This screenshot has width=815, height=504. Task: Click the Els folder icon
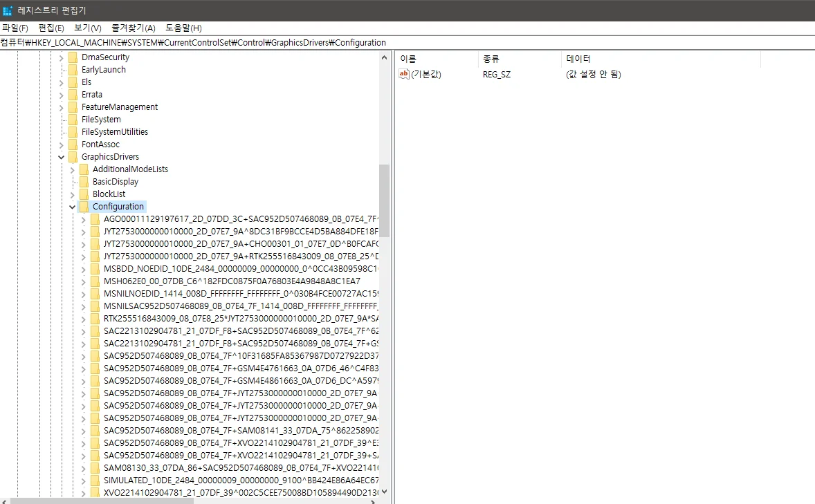[x=73, y=82]
